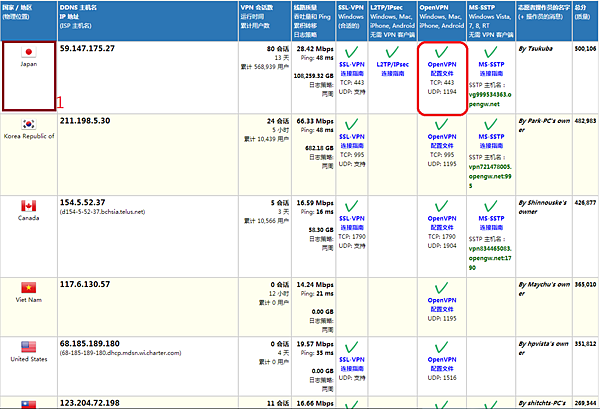Click SSTP hostname starting with vpn834465083
This screenshot has width=600, height=409.
pyautogui.click(x=490, y=258)
